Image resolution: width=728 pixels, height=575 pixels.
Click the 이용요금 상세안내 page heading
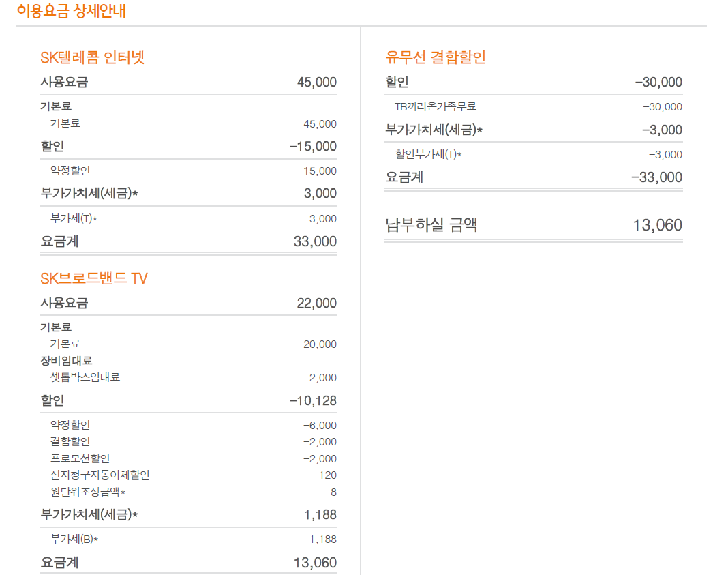[71, 11]
